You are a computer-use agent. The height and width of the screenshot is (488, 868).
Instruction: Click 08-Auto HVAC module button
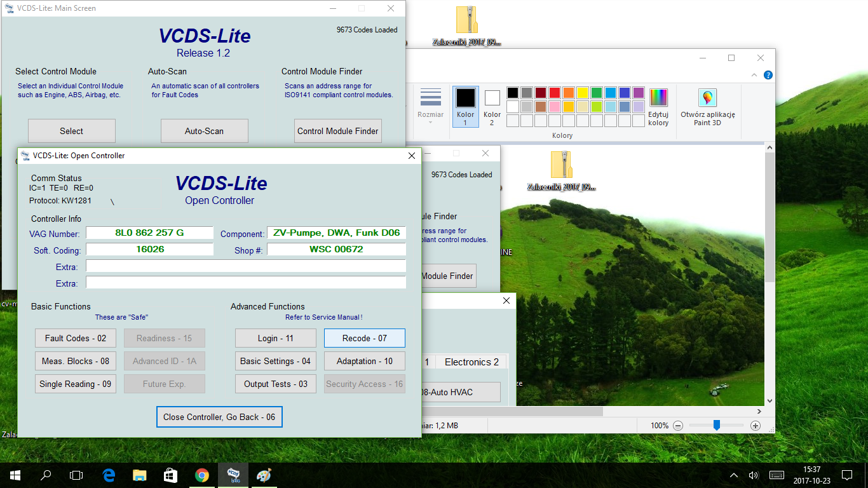tap(461, 392)
